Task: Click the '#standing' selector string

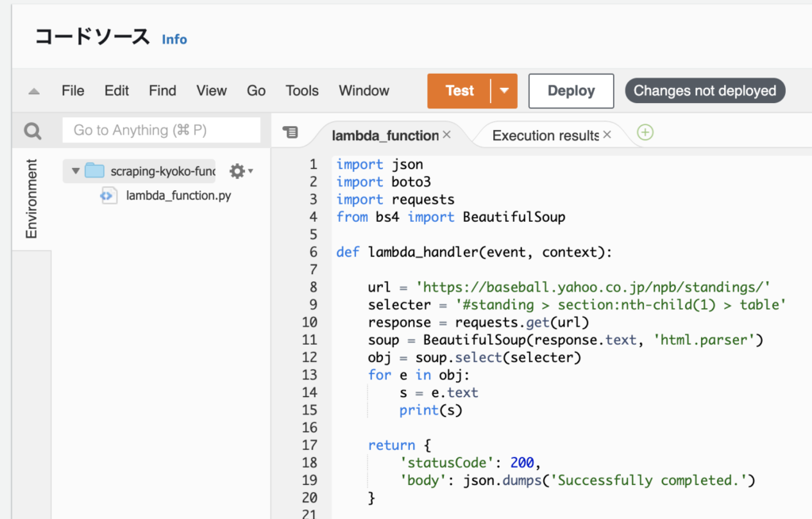Action: coord(620,305)
